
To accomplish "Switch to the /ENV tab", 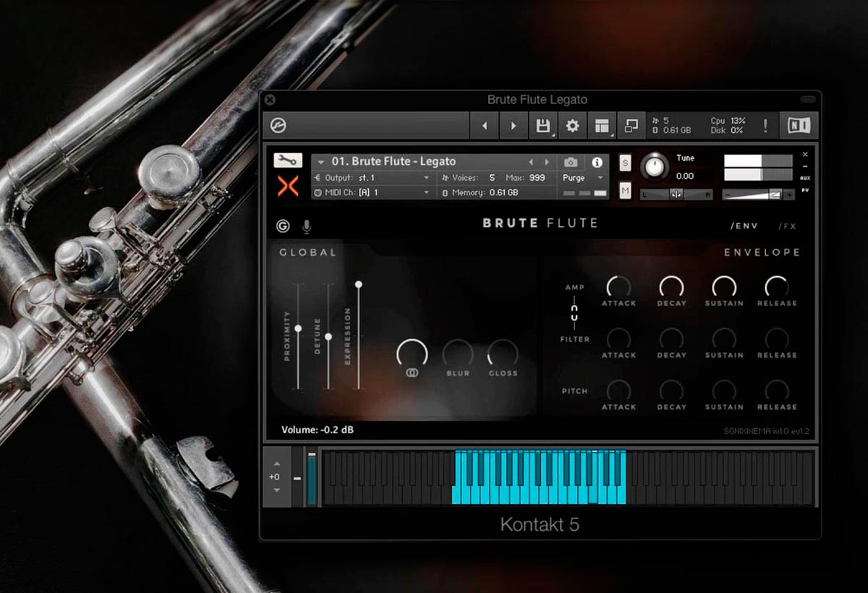I will [x=744, y=226].
